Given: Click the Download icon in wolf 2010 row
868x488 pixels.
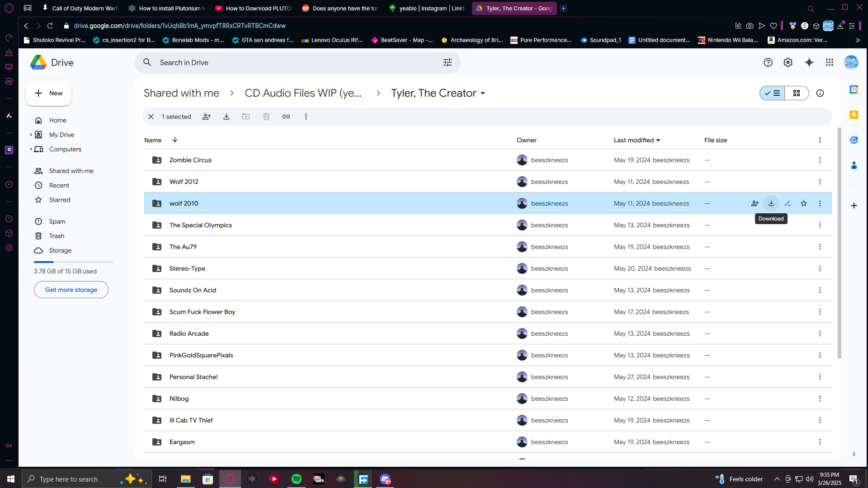Looking at the screenshot, I should (x=771, y=203).
